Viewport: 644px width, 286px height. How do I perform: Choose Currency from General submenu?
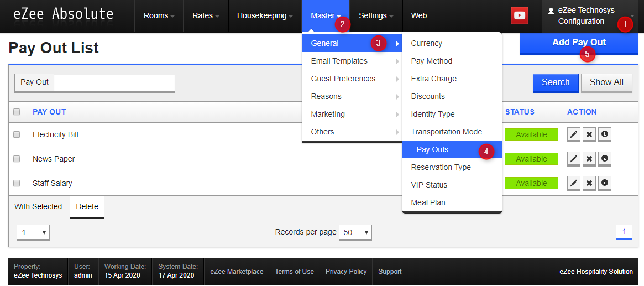click(x=452, y=43)
